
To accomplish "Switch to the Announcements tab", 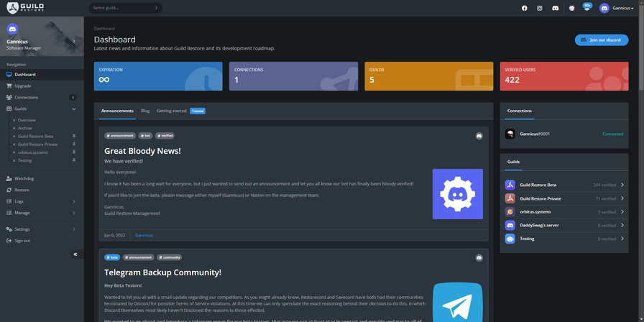I will click(x=117, y=111).
